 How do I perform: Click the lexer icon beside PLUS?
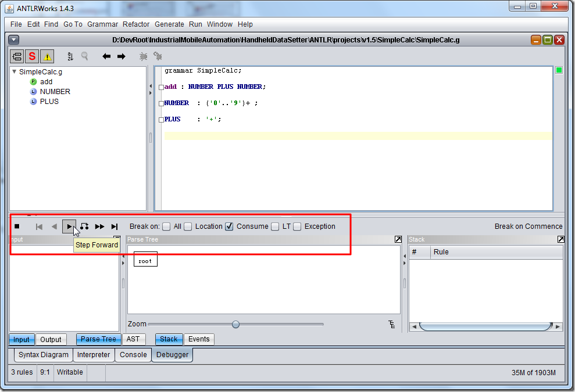33,102
